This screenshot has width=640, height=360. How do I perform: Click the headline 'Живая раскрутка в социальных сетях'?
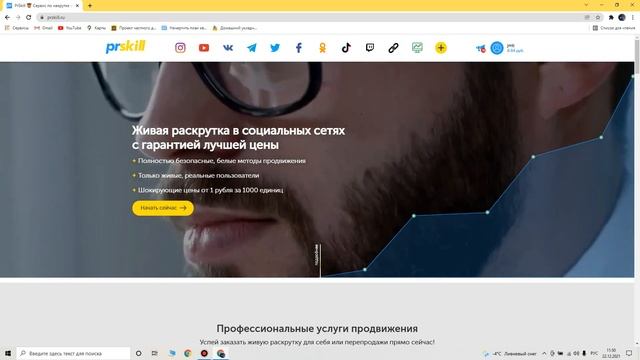(238, 131)
